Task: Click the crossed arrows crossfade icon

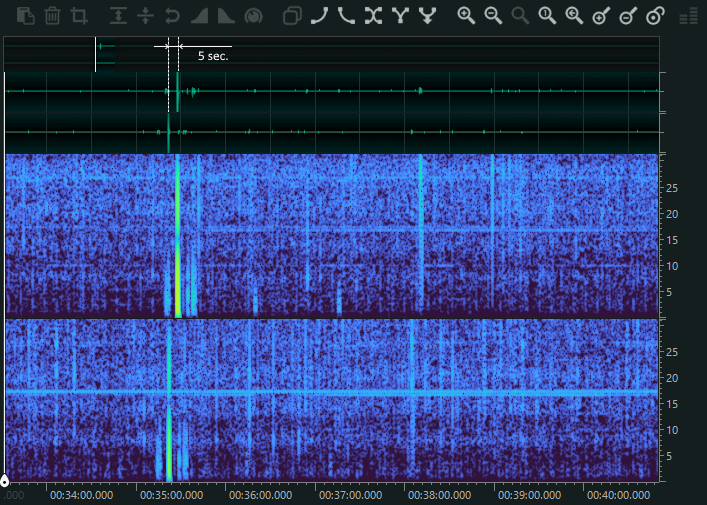Action: [x=373, y=16]
